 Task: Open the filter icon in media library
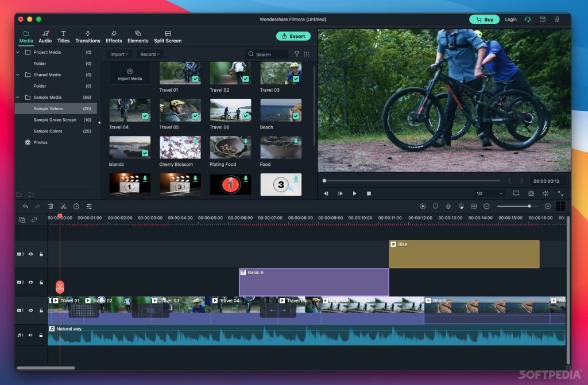pos(297,54)
